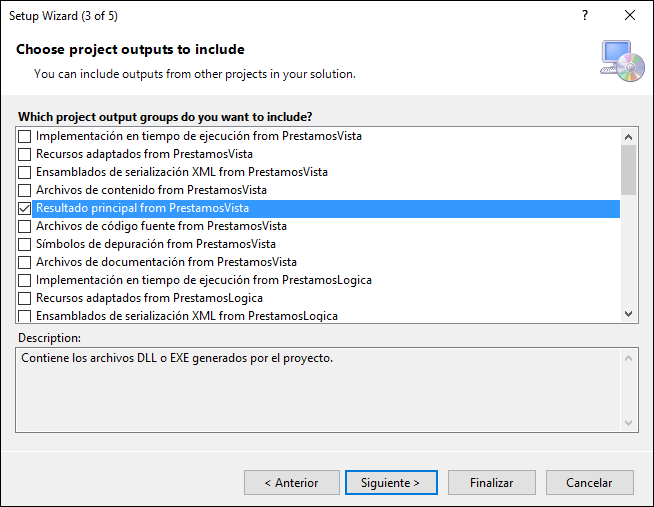Check Archivos de código fuente from PrestamosVista
This screenshot has height=507, width=654.
click(25, 226)
